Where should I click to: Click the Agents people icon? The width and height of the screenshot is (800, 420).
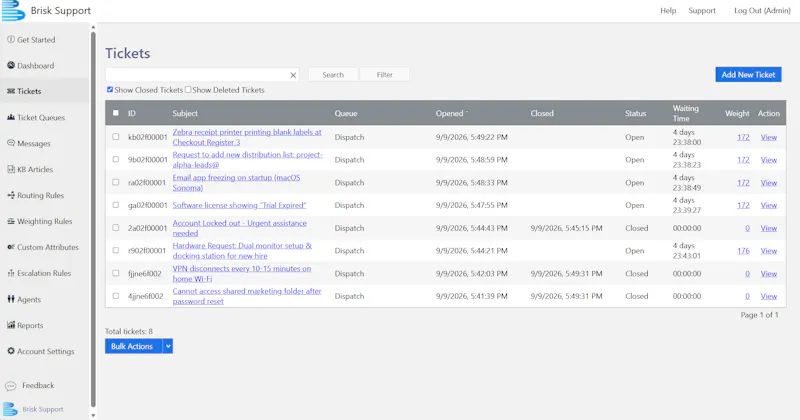tap(11, 299)
